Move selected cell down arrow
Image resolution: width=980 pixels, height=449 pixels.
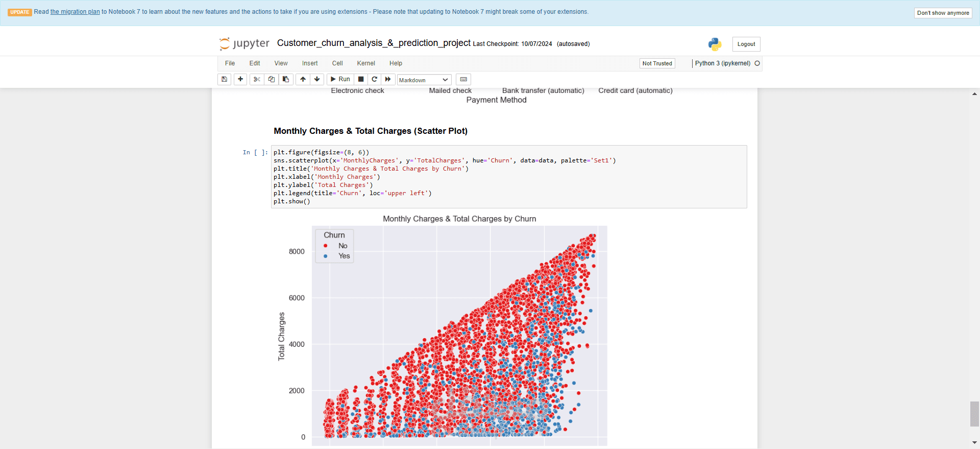tap(317, 79)
